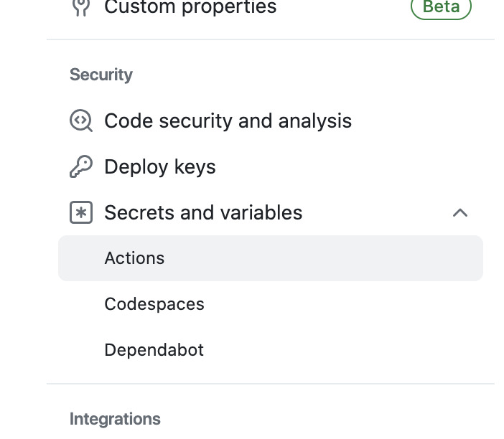Open Custom properties settings

190,8
